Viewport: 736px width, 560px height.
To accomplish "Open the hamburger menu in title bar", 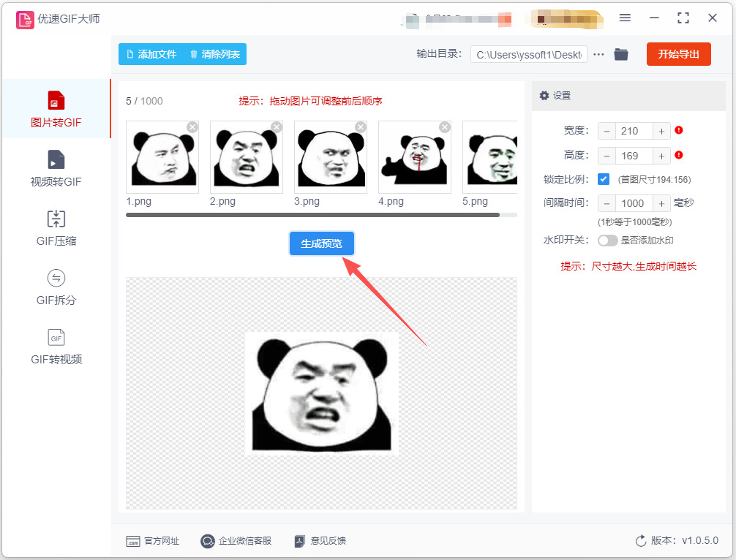I will [x=625, y=18].
